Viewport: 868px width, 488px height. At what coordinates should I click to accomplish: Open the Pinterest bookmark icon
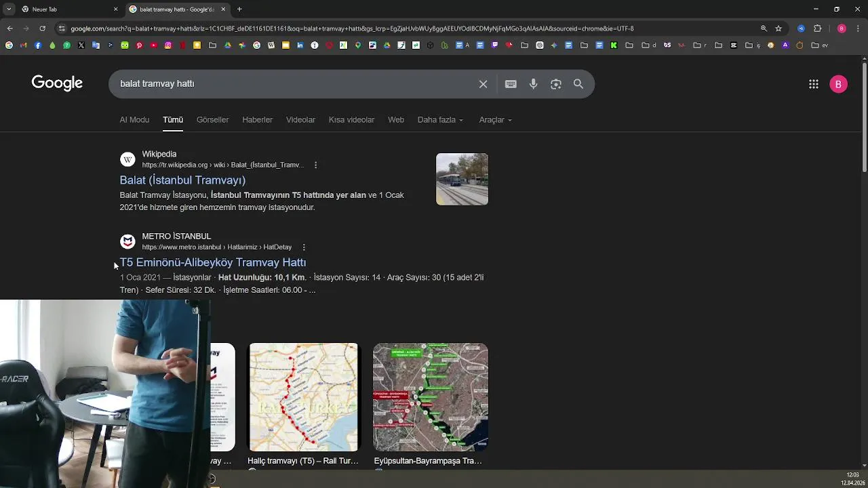pyautogui.click(x=139, y=45)
